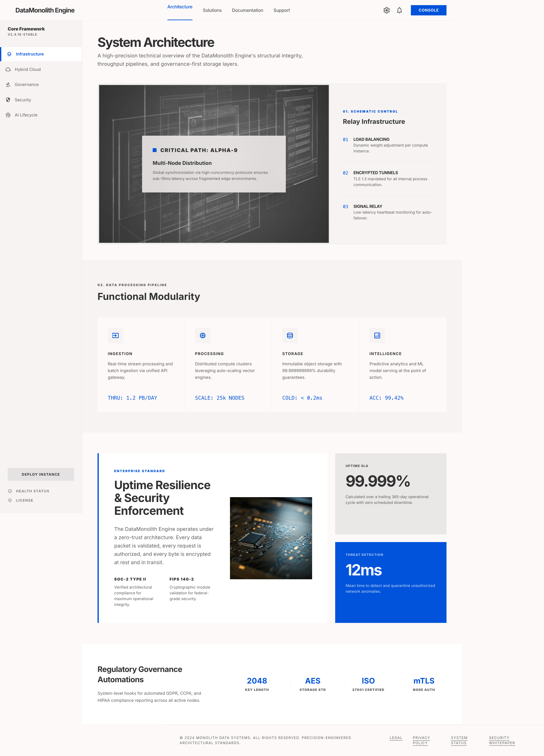Click the Hybrid Cloud cloud icon
The height and width of the screenshot is (756, 544).
(8, 69)
